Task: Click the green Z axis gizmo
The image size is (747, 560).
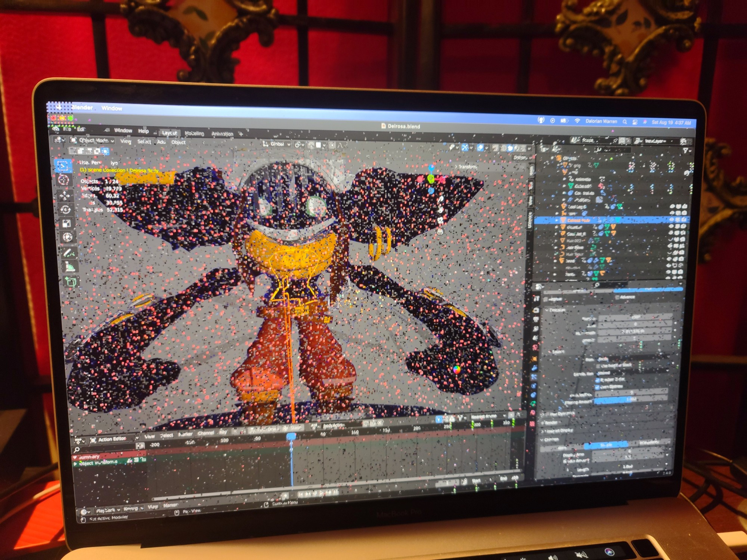Action: [431, 180]
